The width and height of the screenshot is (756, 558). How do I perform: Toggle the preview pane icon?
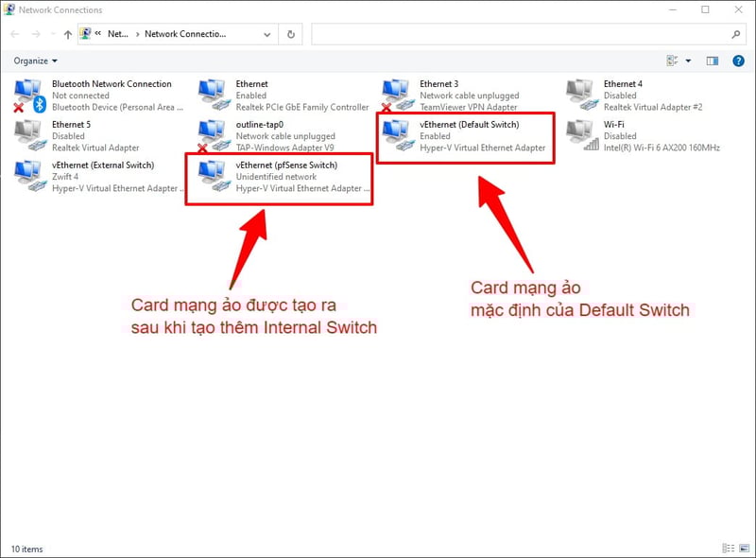711,61
